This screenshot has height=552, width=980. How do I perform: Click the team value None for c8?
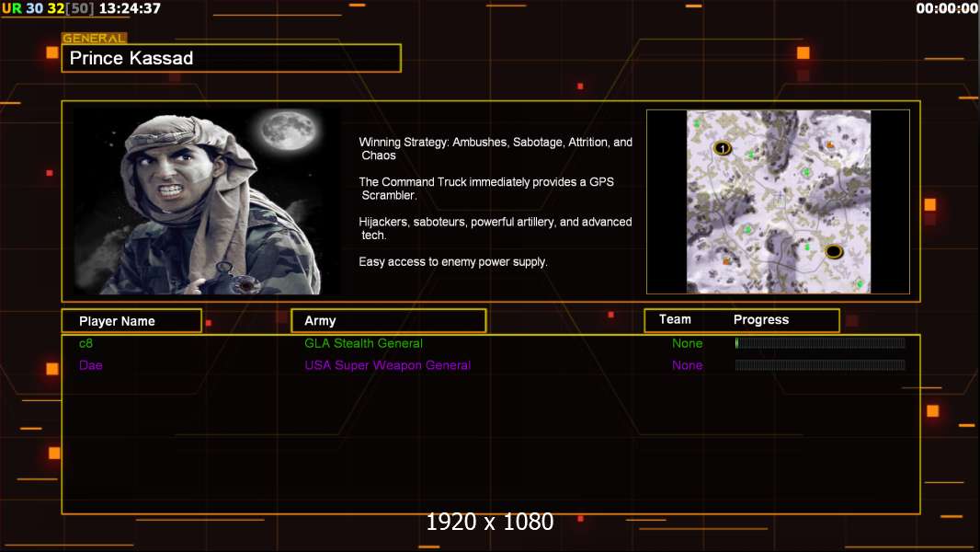click(x=687, y=343)
